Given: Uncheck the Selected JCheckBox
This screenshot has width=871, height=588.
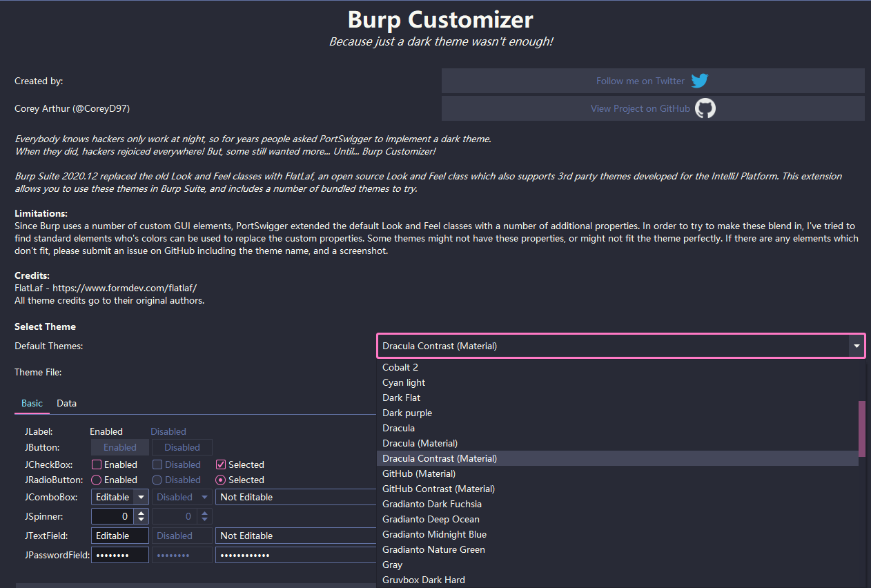Looking at the screenshot, I should tap(222, 464).
